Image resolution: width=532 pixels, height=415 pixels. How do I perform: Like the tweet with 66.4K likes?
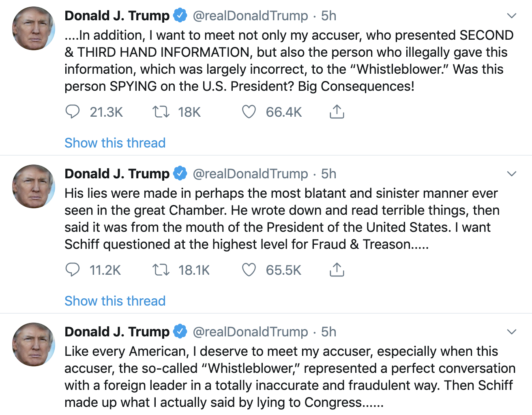coord(249,111)
